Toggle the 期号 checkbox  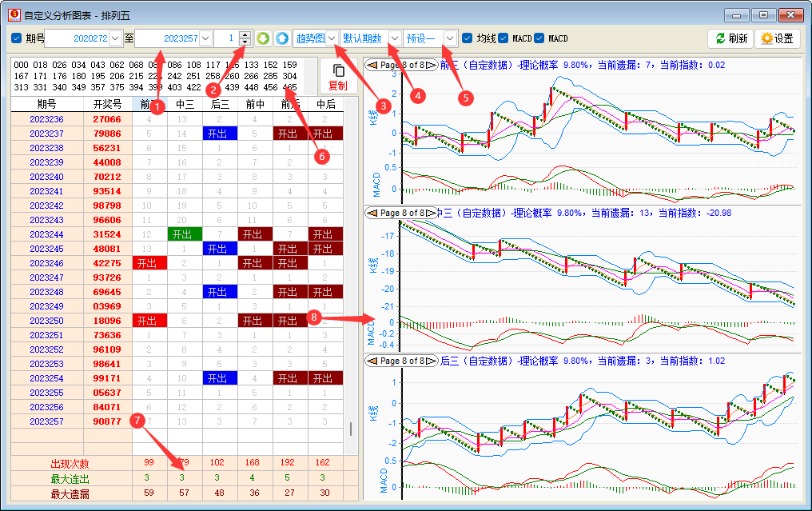[x=17, y=38]
